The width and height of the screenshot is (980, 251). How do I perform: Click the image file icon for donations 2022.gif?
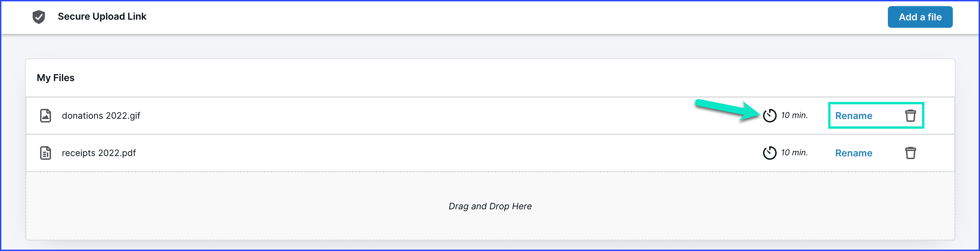pyautogui.click(x=46, y=115)
